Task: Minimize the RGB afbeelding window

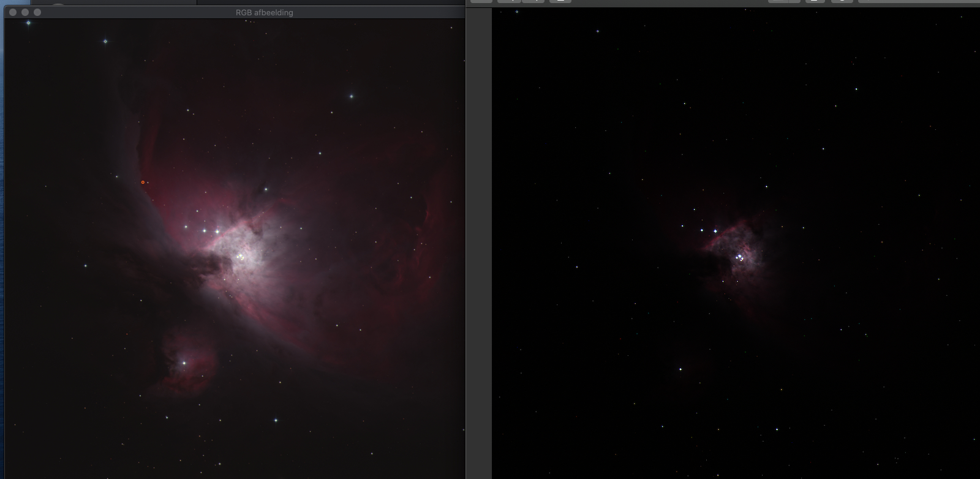Action: pyautogui.click(x=24, y=12)
